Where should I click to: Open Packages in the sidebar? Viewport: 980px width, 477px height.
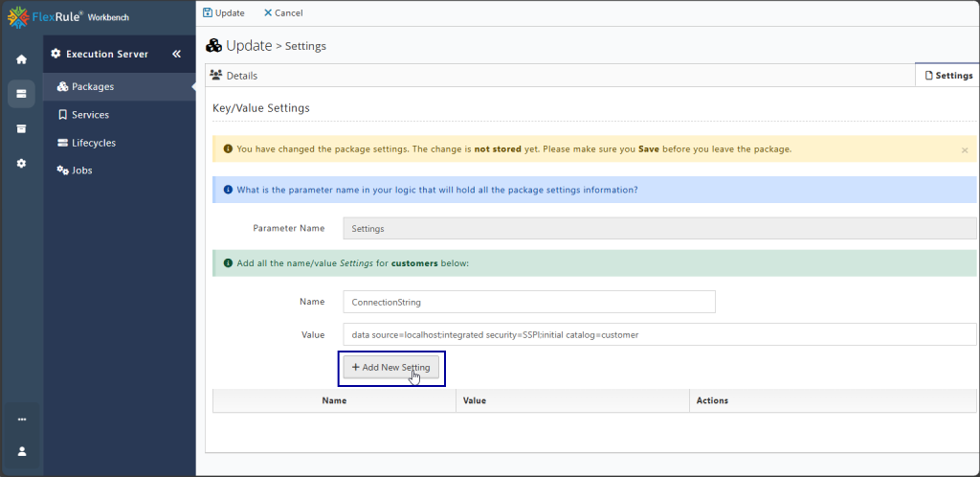[119, 87]
